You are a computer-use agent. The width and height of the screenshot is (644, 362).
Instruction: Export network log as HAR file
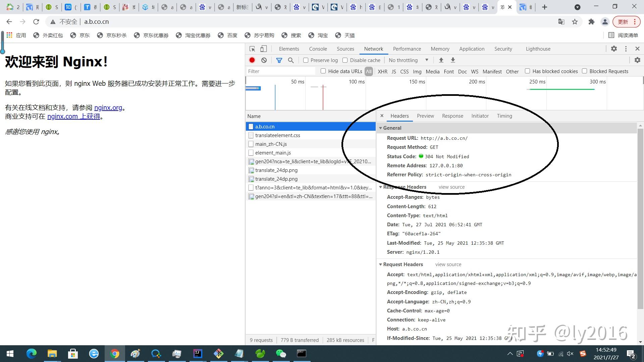coord(452,60)
